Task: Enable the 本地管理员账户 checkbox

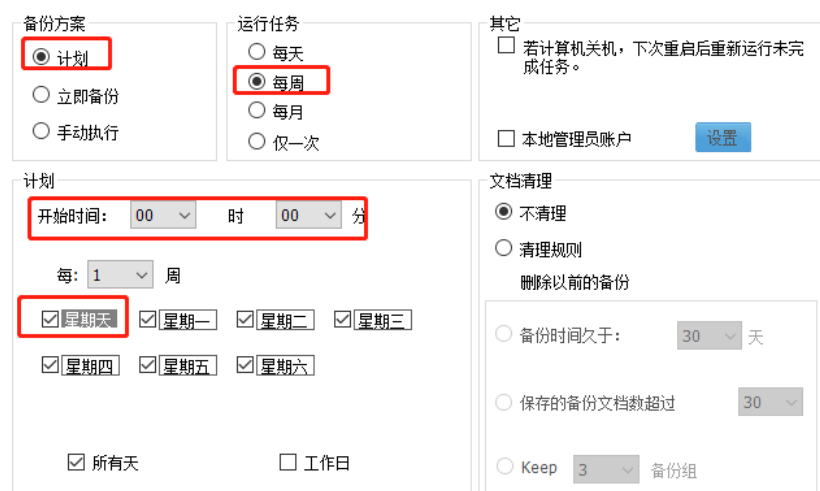Action: [506, 138]
